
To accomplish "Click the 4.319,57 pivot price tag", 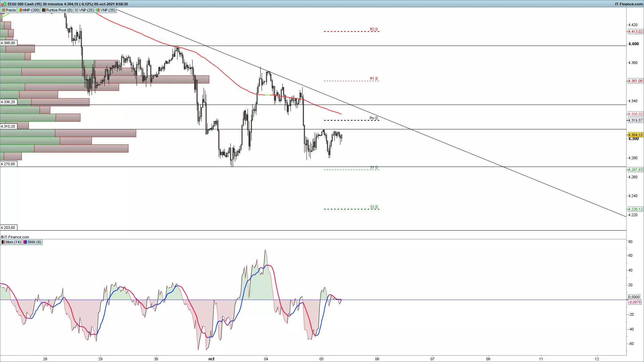I will tap(635, 120).
